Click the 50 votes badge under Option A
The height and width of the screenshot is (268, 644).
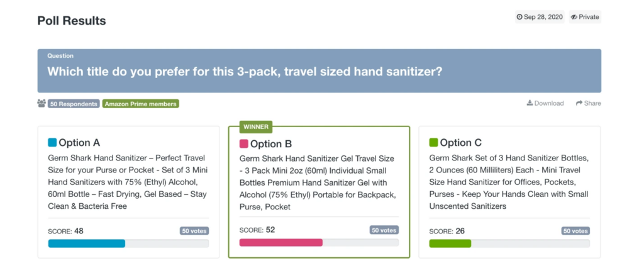pos(194,231)
